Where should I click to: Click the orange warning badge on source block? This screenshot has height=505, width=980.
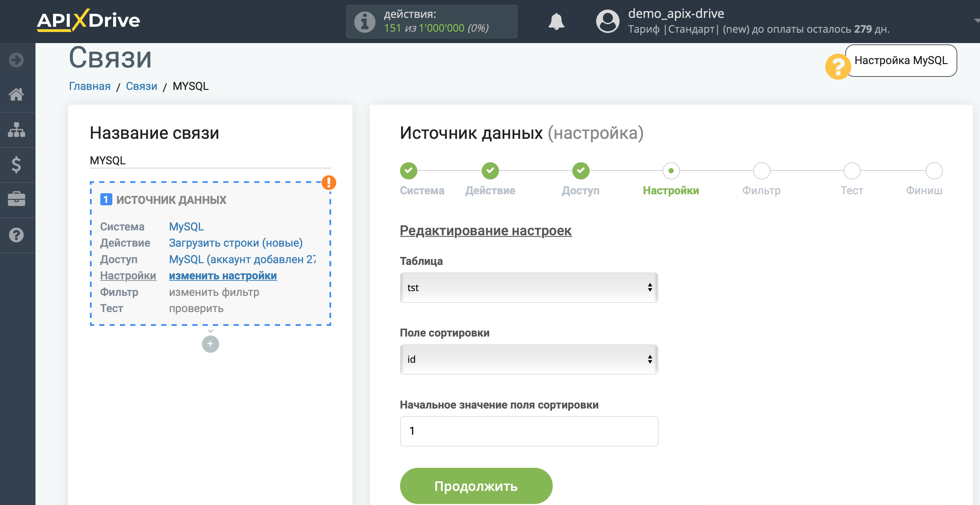pos(329,183)
